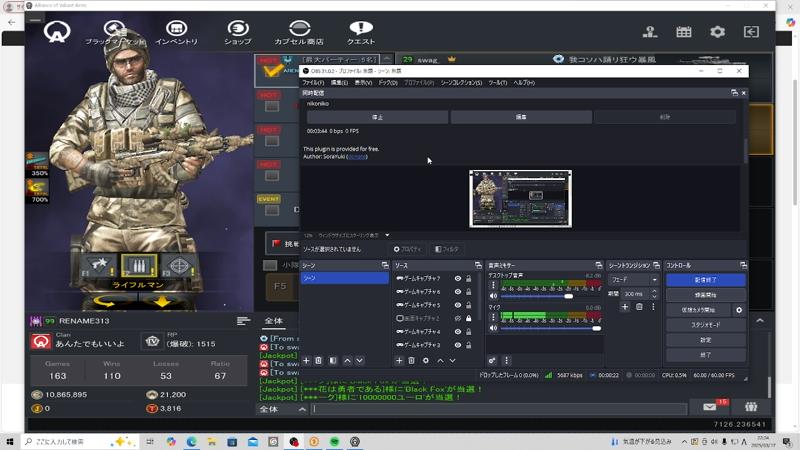Hide the ゲームキャプチャ 7 source
The height and width of the screenshot is (450, 800).
[x=458, y=279]
